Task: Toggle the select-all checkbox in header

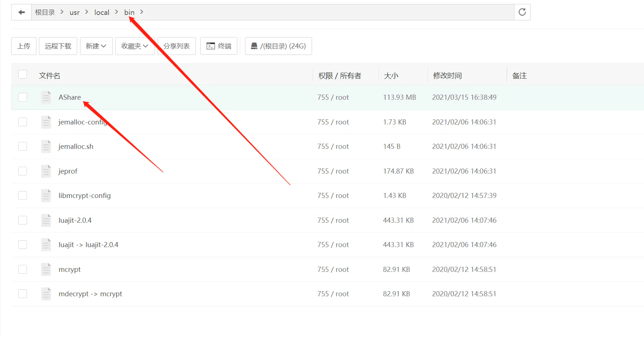Action: click(23, 75)
